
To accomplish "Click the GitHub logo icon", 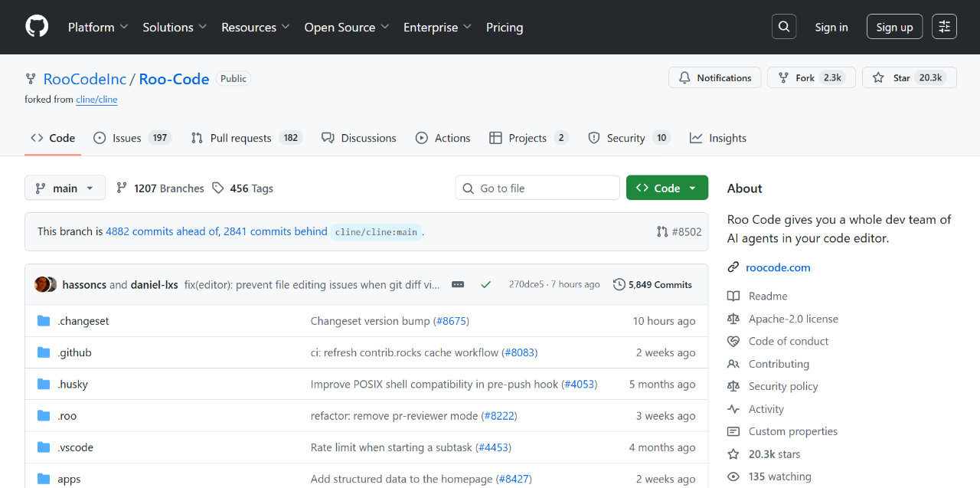I will 37,27.
